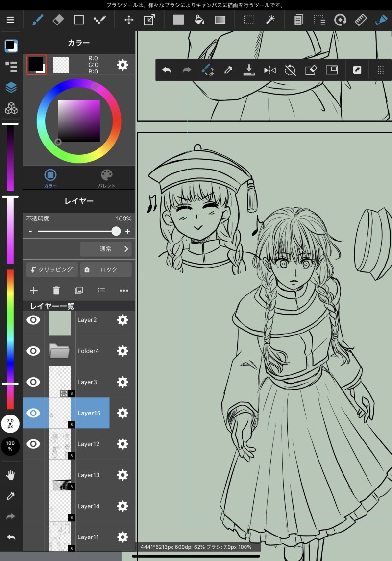Open the Ruler tool

tap(361, 20)
